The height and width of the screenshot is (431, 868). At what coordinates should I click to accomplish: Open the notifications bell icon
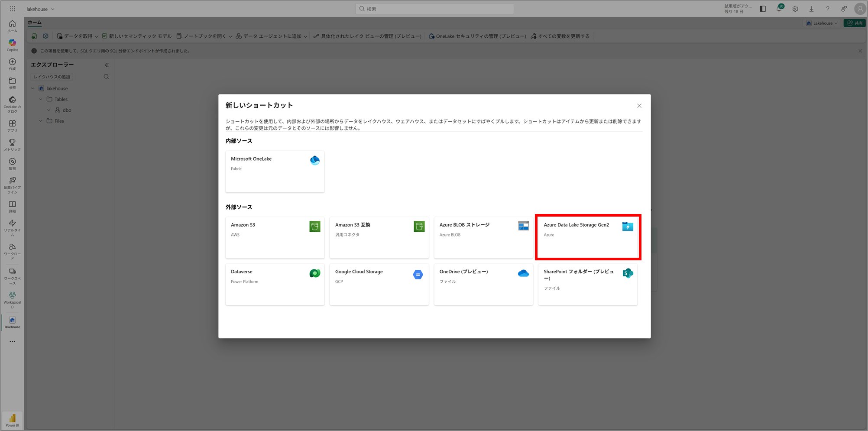pyautogui.click(x=779, y=9)
